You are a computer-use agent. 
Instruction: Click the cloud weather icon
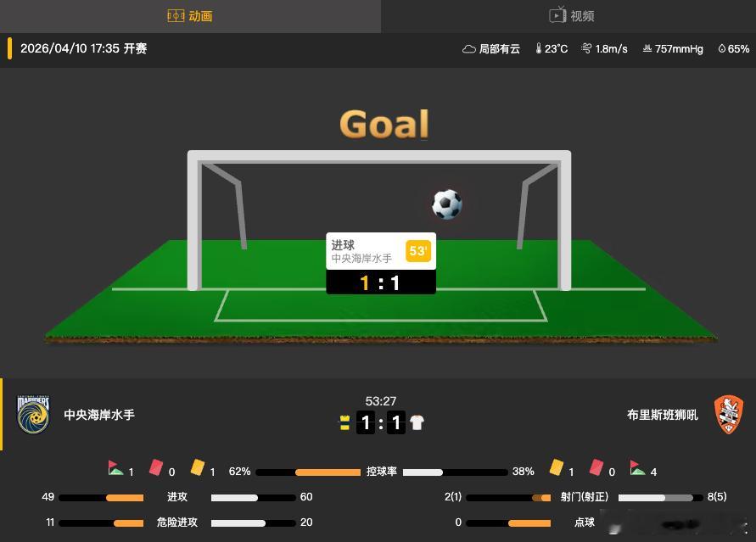point(468,48)
